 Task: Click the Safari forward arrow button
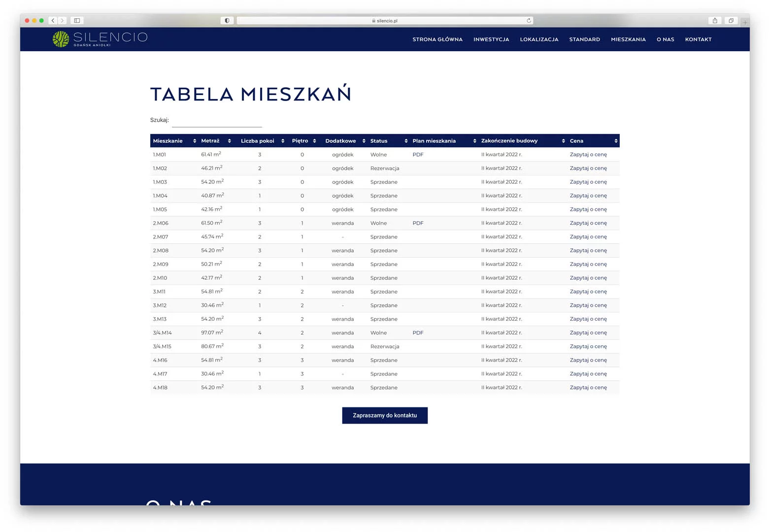(62, 21)
